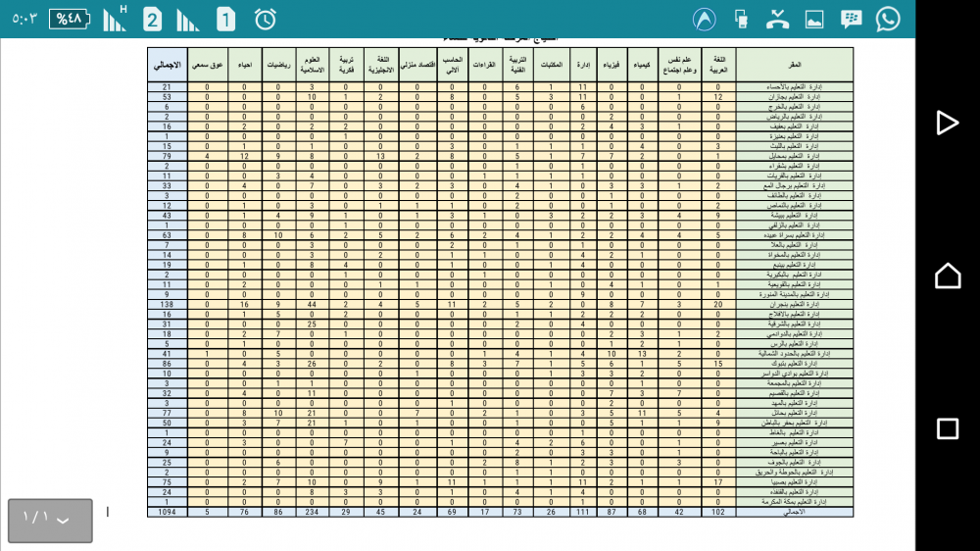Click the value 44 in the نجران row

point(312,305)
